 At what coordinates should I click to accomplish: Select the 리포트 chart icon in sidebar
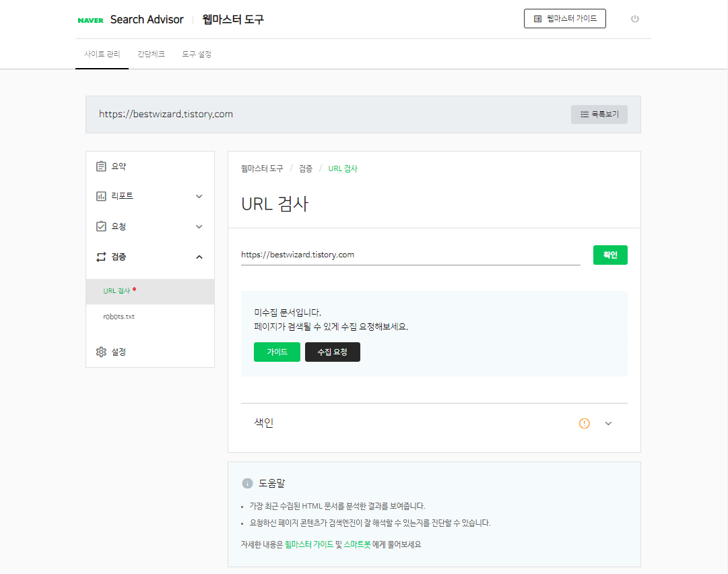click(102, 196)
